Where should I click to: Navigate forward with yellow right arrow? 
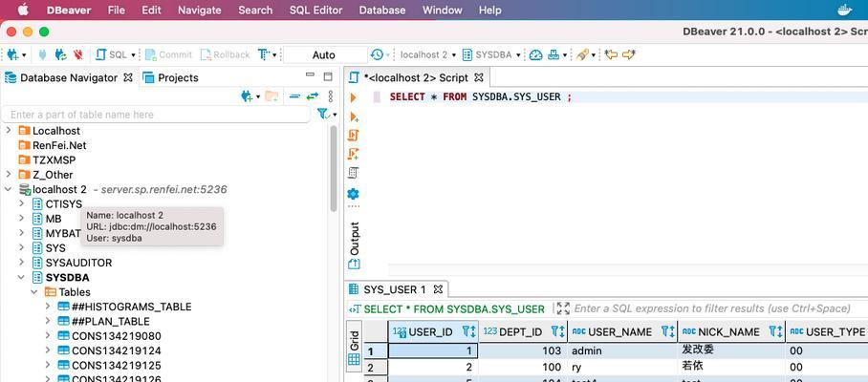(x=629, y=54)
